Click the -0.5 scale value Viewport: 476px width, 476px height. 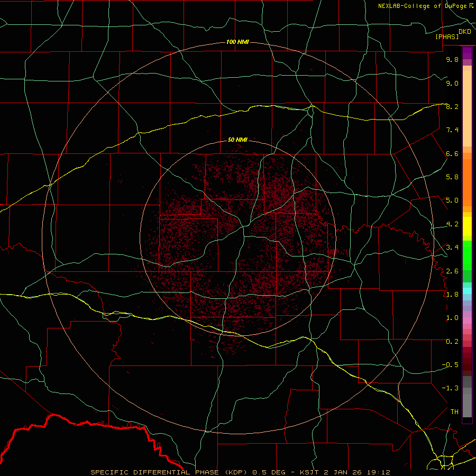click(450, 365)
